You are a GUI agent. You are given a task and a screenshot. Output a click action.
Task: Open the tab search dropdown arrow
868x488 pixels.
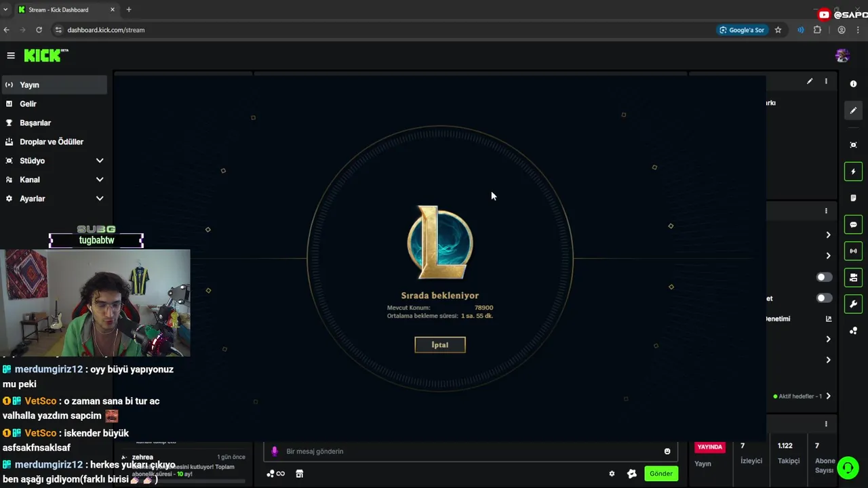tap(5, 9)
